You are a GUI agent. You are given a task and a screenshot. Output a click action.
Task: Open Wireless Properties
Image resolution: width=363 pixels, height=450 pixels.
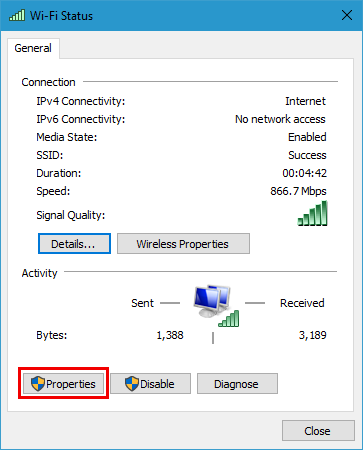183,244
